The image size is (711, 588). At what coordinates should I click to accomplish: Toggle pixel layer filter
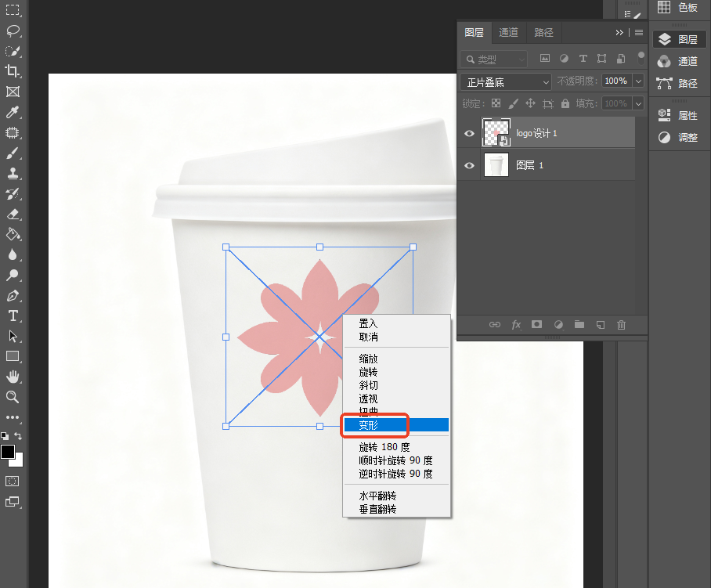(x=545, y=59)
